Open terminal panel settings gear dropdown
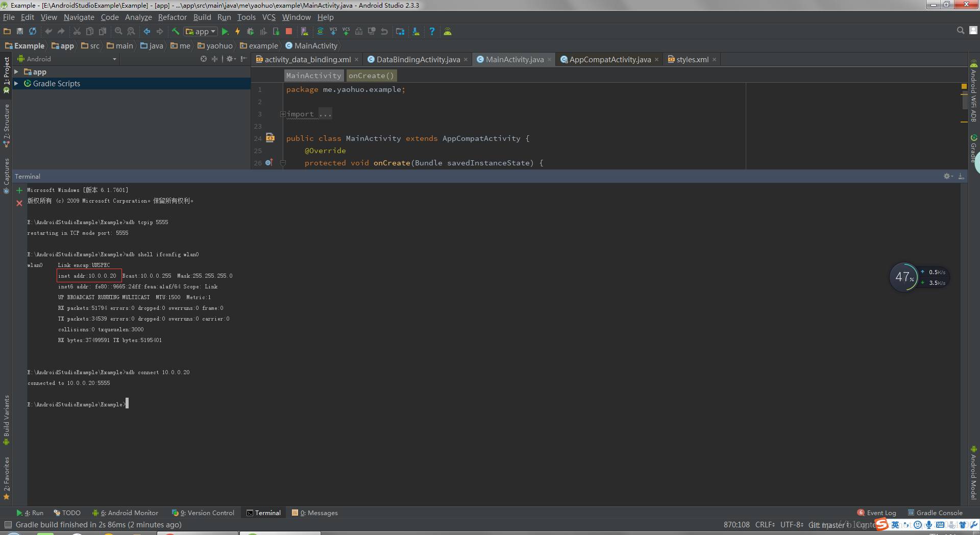980x535 pixels. pyautogui.click(x=948, y=176)
